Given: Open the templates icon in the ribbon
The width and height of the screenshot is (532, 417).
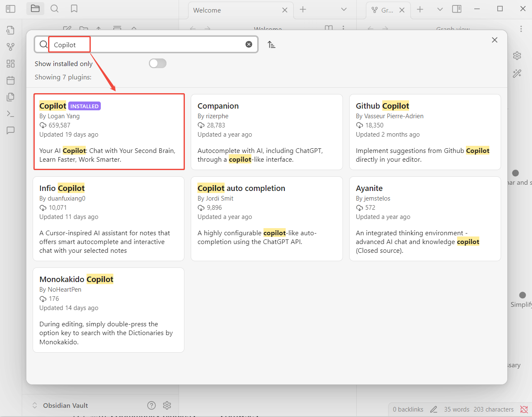Looking at the screenshot, I should coord(11,97).
